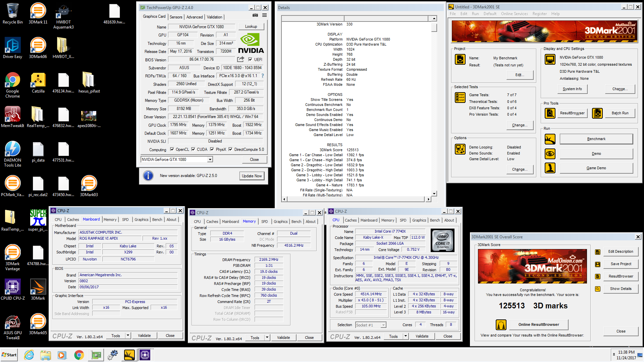Image resolution: width=644 pixels, height=362 pixels.
Task: Switch to the Sensors tab in GPU-Z
Action: tap(176, 17)
